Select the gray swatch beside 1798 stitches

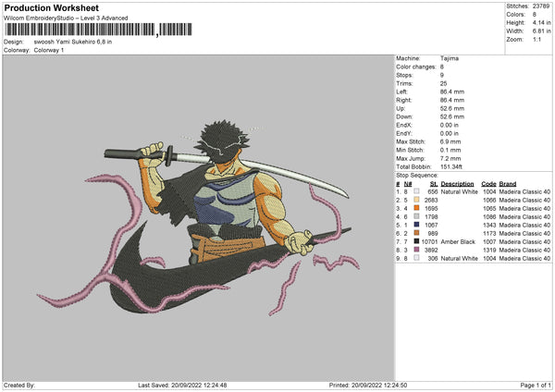(x=416, y=217)
